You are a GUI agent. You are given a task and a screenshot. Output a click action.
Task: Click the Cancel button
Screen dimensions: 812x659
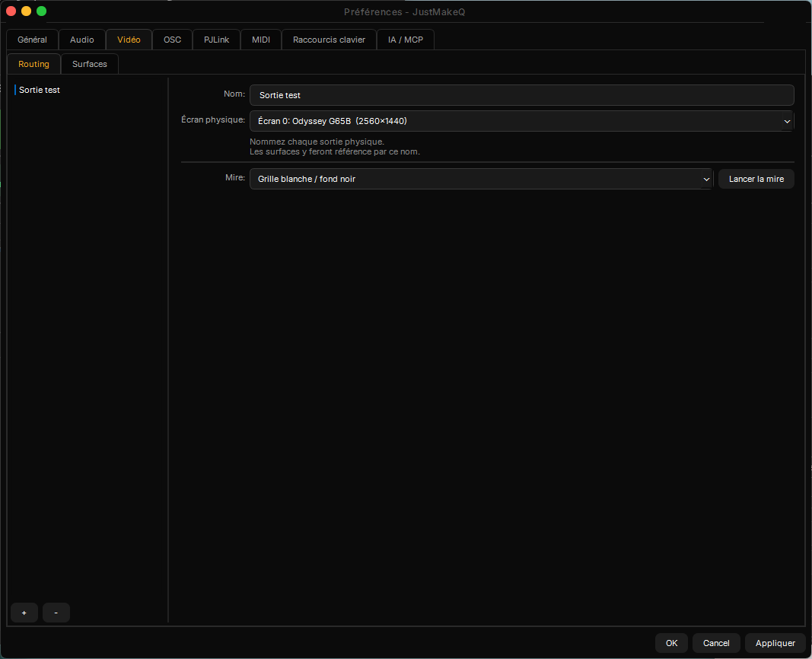716,643
